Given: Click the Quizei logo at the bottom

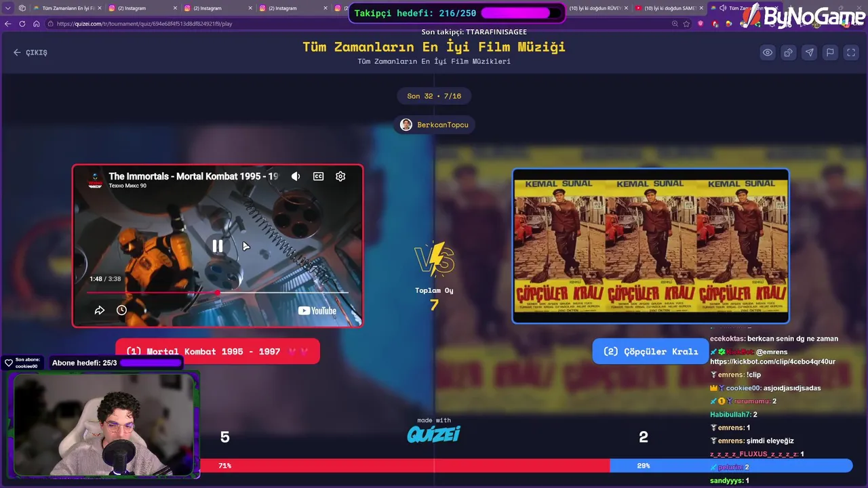Looking at the screenshot, I should [x=434, y=434].
